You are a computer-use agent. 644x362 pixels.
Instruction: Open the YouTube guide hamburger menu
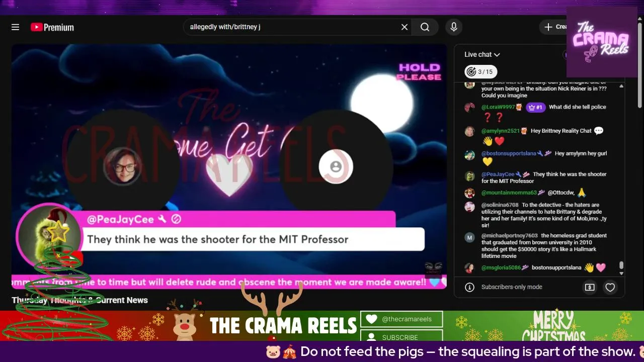tap(16, 27)
